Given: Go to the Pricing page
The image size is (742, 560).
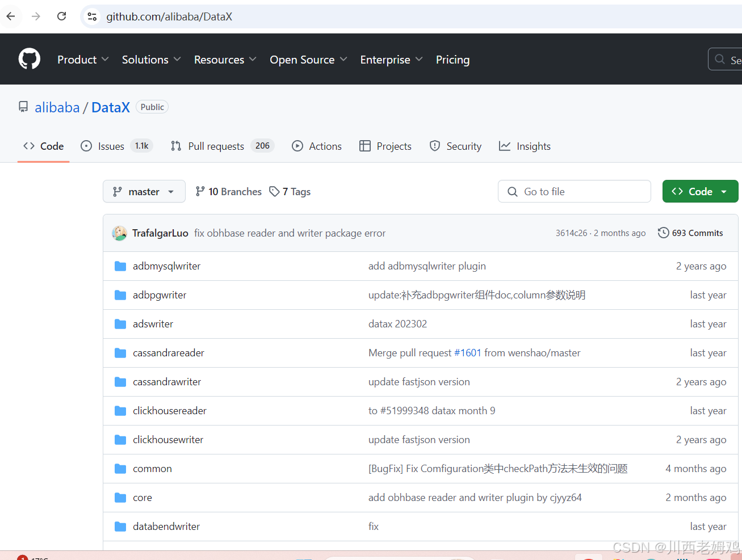Looking at the screenshot, I should click(x=452, y=60).
